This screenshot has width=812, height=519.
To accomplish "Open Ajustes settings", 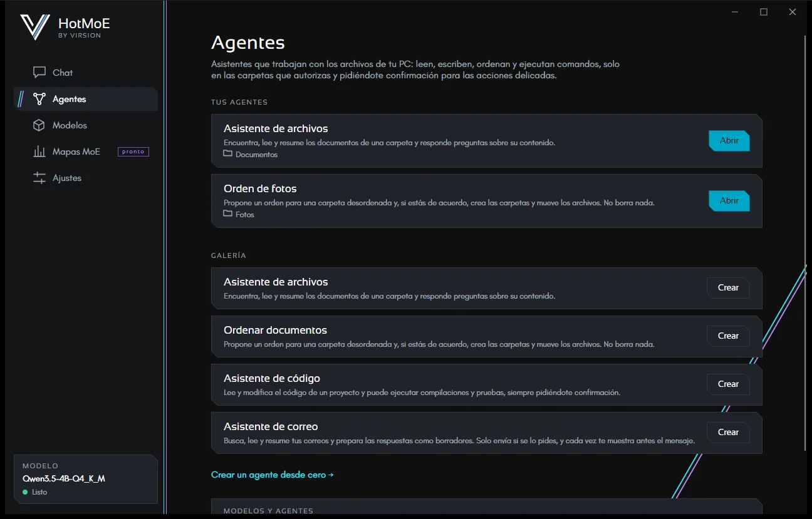I will [x=86, y=178].
